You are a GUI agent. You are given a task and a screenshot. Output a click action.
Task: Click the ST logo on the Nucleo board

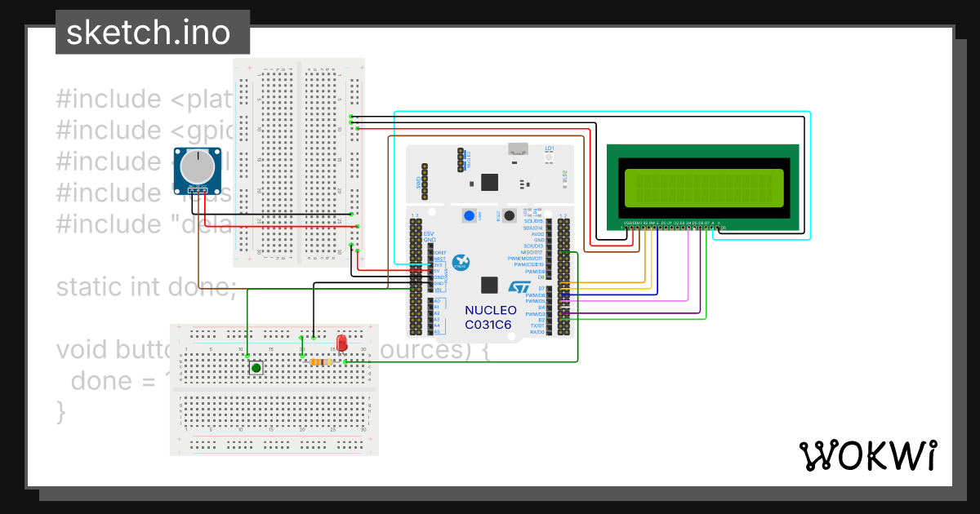tap(518, 286)
